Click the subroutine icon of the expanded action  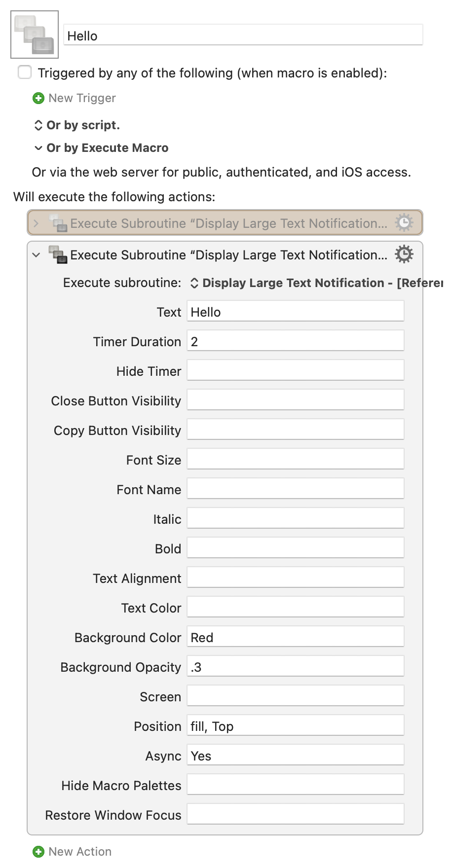(58, 254)
